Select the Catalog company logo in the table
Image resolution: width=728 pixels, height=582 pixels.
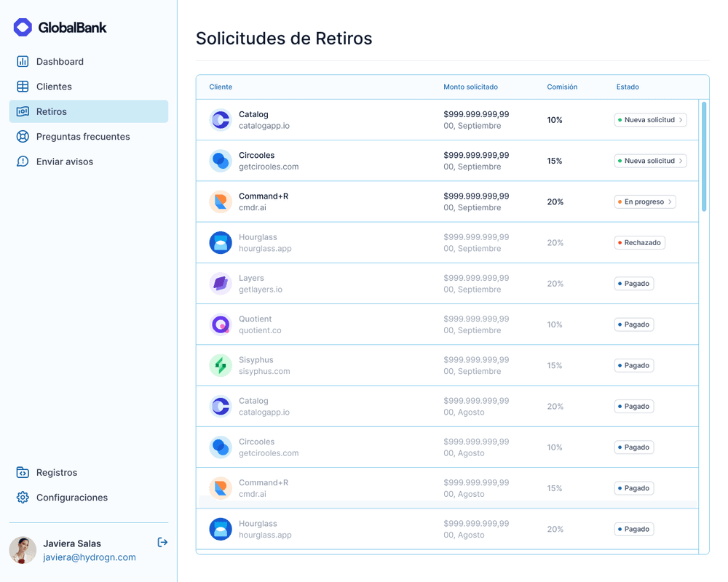pos(220,119)
